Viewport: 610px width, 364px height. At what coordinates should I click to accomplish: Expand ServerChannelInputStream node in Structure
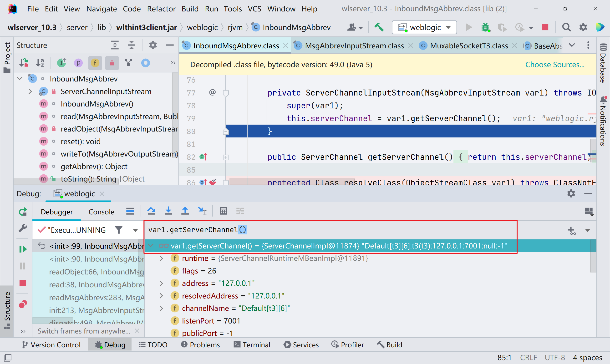[x=30, y=91]
